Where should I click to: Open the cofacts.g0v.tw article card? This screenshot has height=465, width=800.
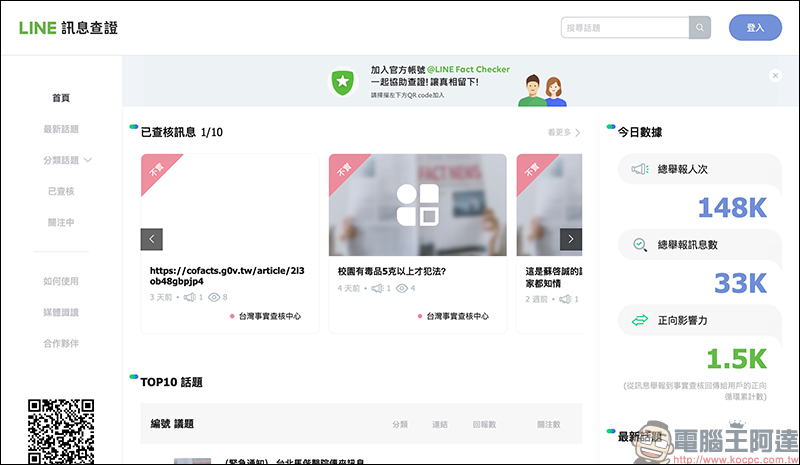click(x=229, y=275)
